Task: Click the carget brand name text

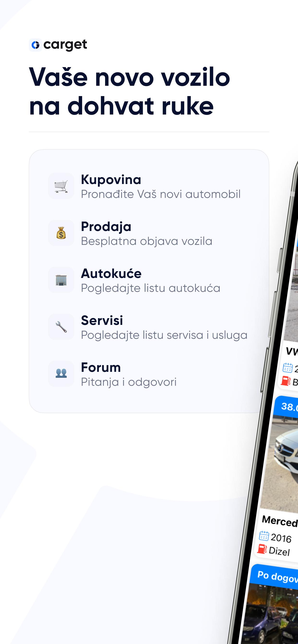Action: pos(65,45)
